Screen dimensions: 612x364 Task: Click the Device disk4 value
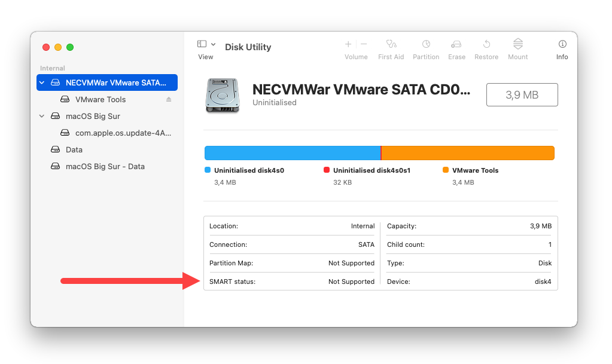click(543, 282)
